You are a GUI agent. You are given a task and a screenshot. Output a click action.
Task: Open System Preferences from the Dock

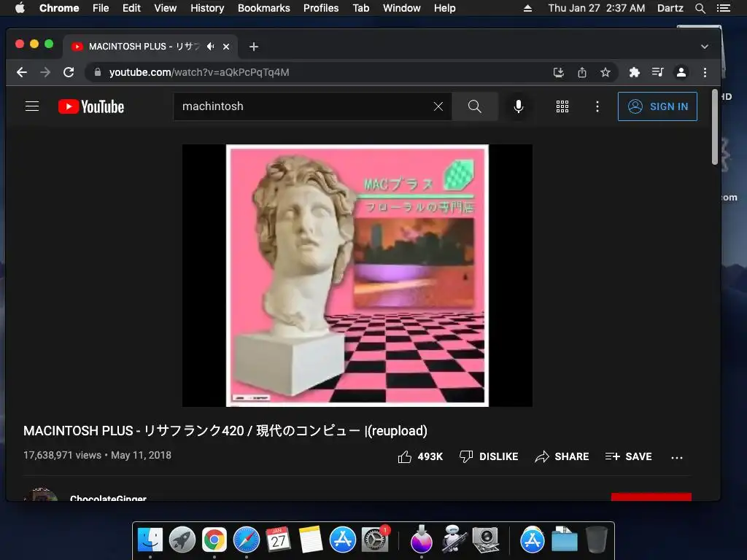click(x=375, y=540)
